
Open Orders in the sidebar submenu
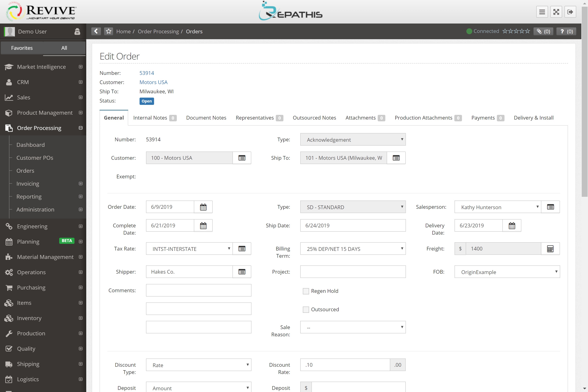(25, 171)
